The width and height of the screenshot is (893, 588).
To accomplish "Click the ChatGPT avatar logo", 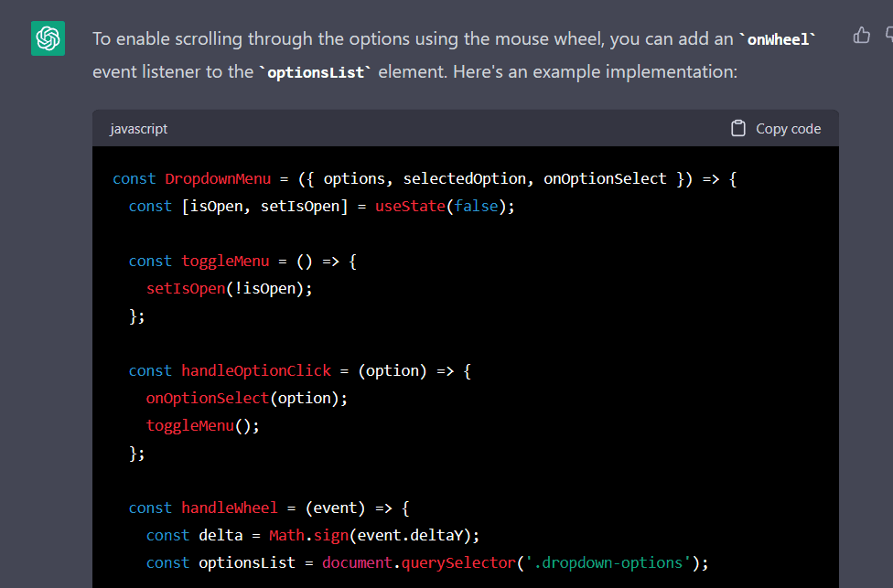I will (48, 38).
